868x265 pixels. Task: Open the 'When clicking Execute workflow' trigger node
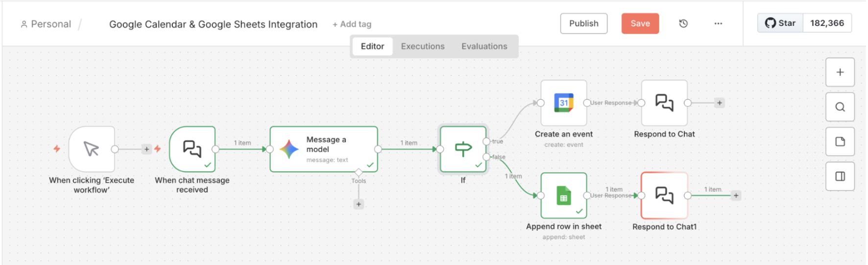92,149
